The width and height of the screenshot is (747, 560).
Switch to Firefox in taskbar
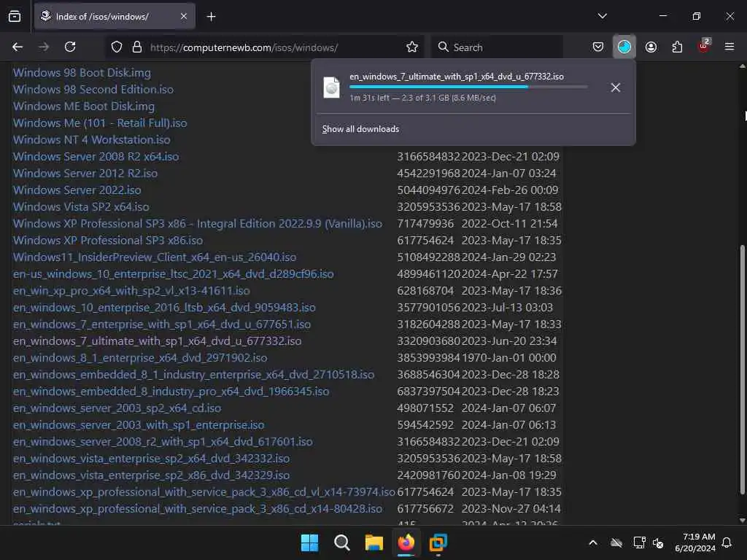pos(406,542)
